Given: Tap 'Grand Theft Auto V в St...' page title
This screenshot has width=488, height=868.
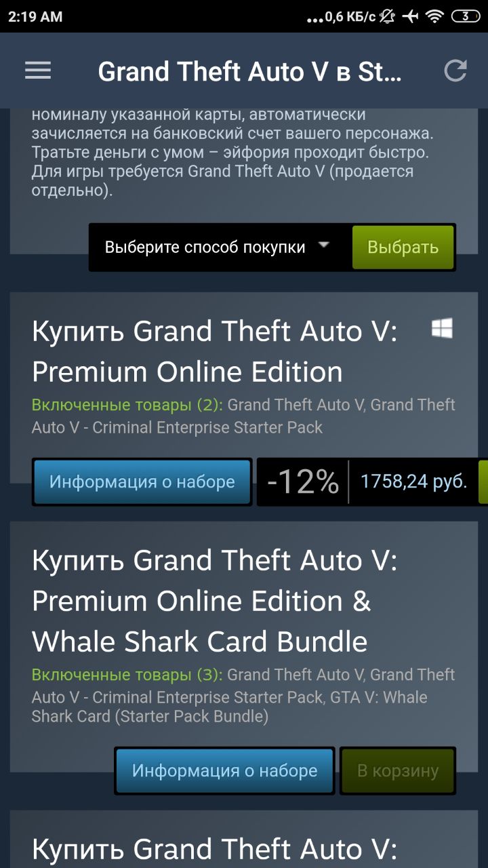Looking at the screenshot, I should pos(250,71).
